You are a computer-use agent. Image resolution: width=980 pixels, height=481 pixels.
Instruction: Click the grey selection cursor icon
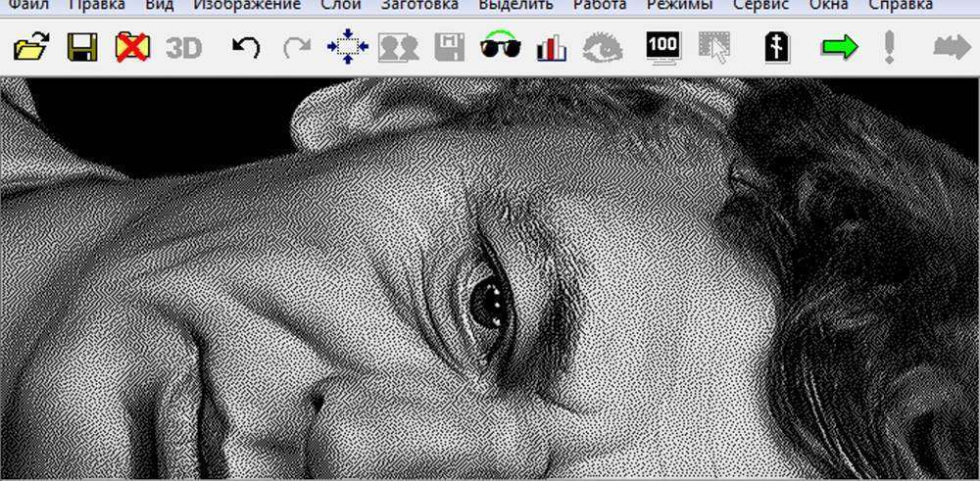714,47
